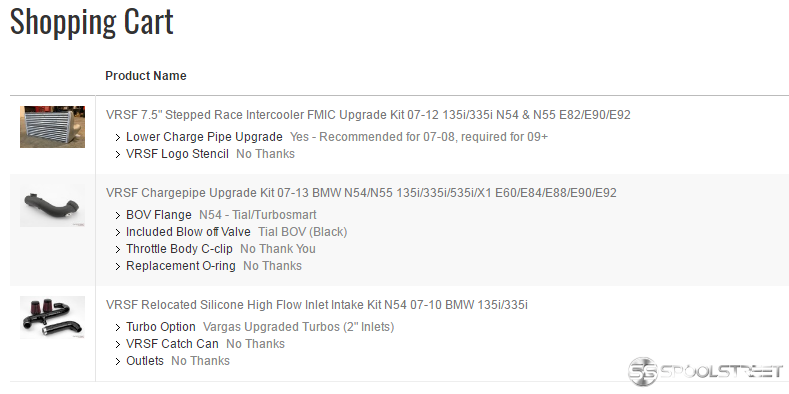Click the chevron beside VRSF Logo Stencil
789x394 pixels.
(x=118, y=154)
